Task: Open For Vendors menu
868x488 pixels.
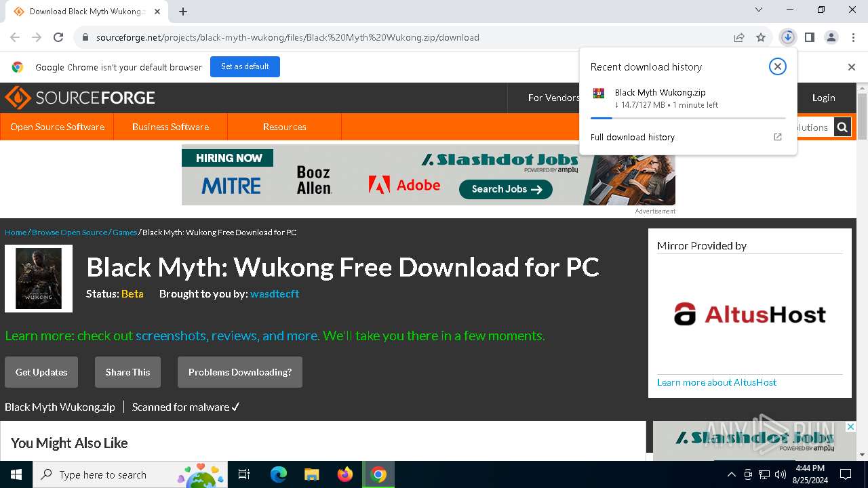Action: [553, 98]
